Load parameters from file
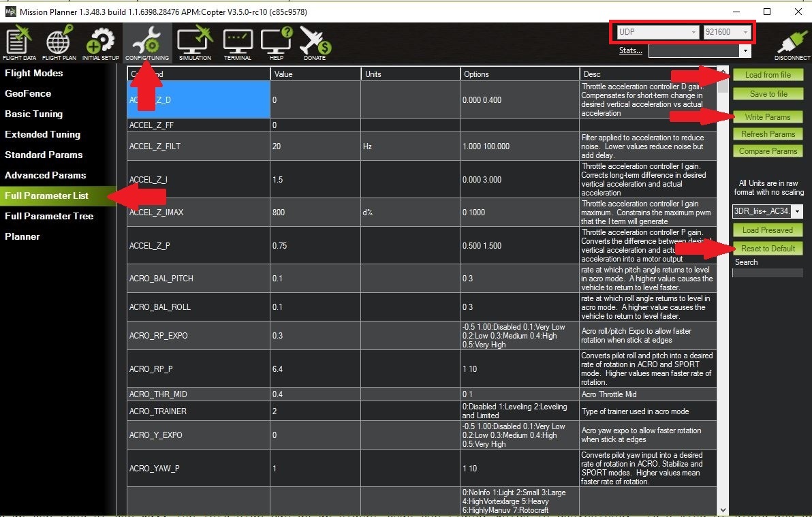The image size is (812, 517). click(x=768, y=74)
